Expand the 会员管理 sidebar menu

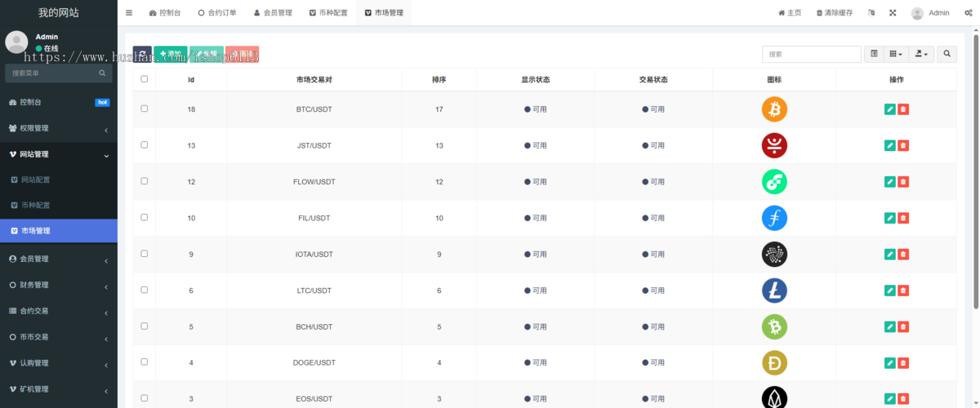coord(59,259)
